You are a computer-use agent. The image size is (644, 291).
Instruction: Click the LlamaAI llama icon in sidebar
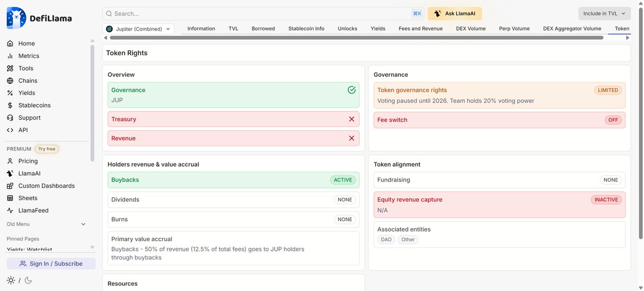(10, 173)
